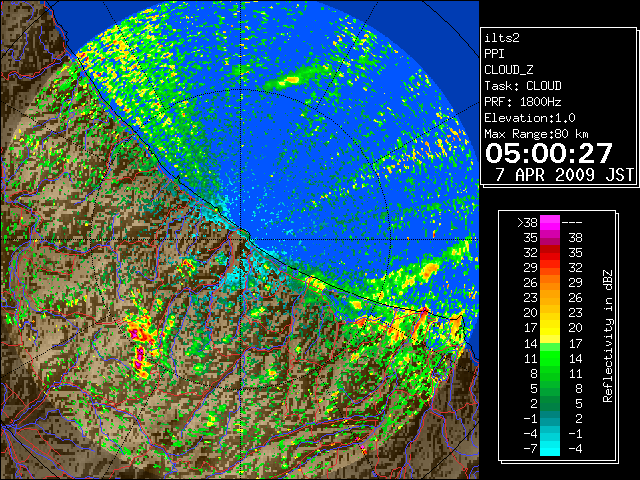This screenshot has height=480, width=640.
Task: Click the '-4' legend label at bottom right
Action: tap(575, 448)
